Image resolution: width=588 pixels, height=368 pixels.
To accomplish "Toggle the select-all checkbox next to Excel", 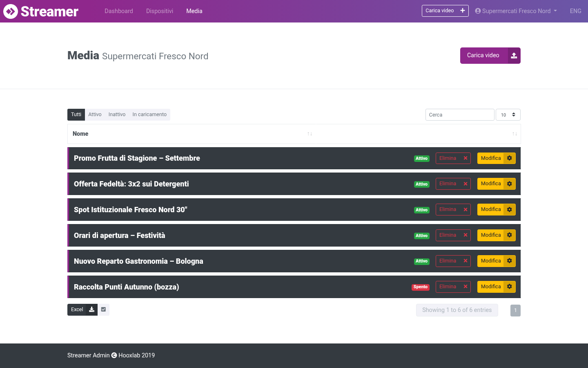I will click(x=104, y=310).
